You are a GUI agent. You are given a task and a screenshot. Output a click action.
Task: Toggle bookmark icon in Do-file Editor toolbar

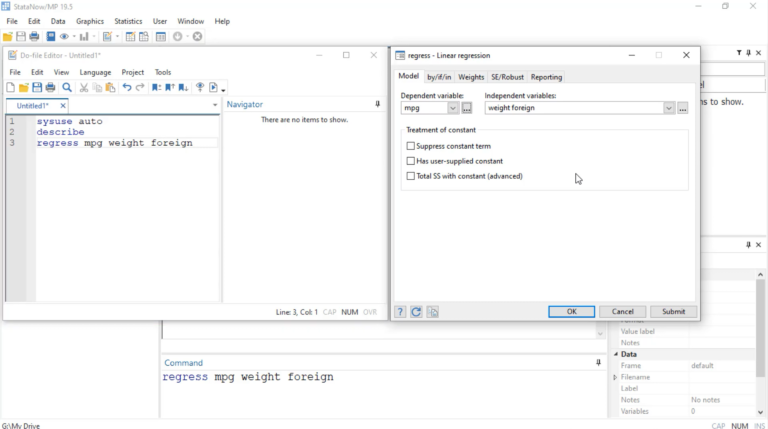[x=156, y=88]
